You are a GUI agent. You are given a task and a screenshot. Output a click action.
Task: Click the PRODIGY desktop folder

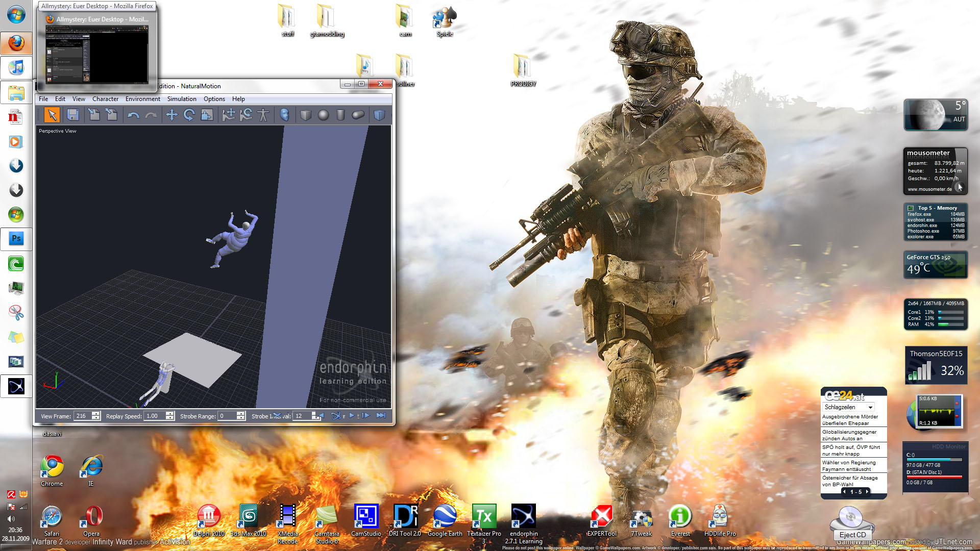(523, 70)
